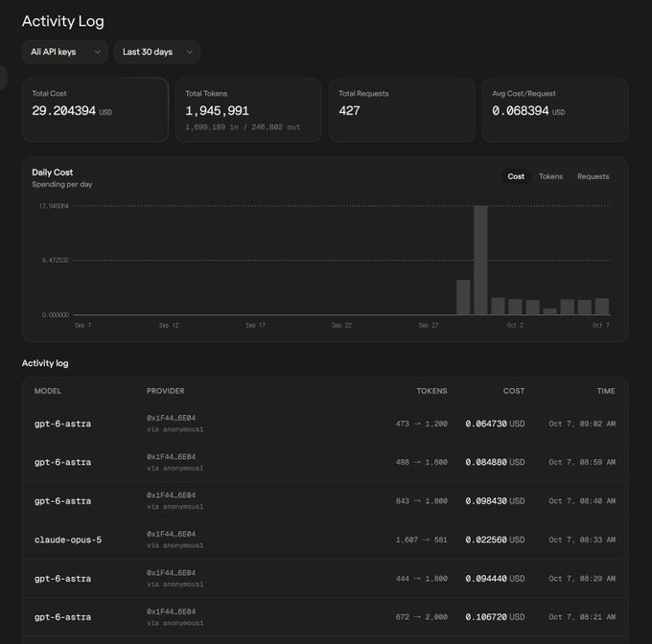
Task: Switch chart to Requests tab
Action: pos(593,176)
